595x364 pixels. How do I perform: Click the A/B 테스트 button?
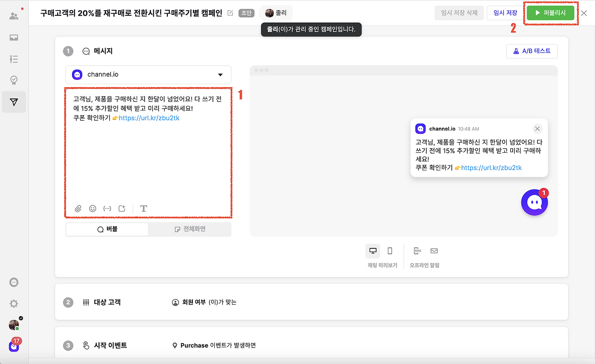coord(532,51)
